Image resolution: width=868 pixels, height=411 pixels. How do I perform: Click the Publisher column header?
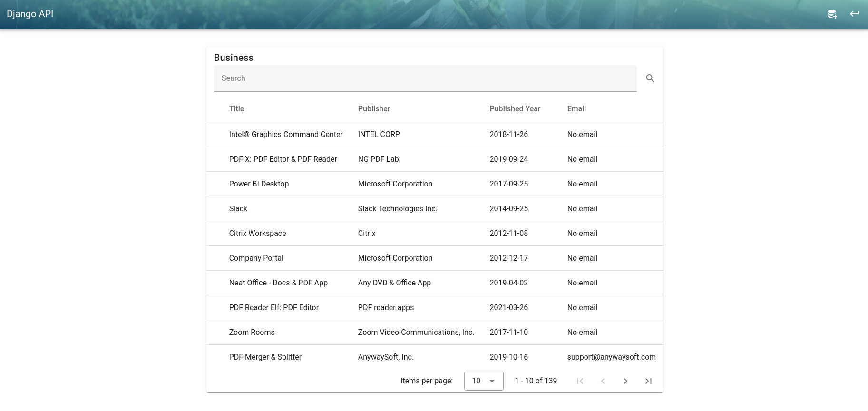point(374,109)
